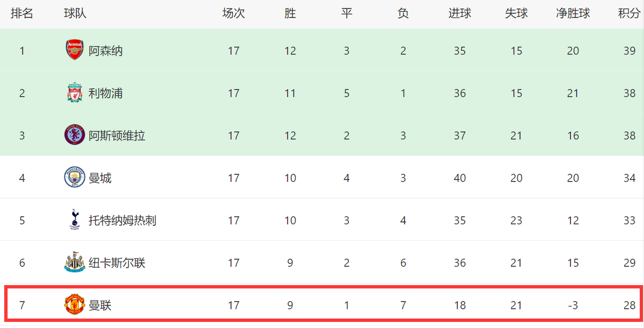This screenshot has width=644, height=328.
Task: Click the 场次 column header
Action: click(x=234, y=13)
